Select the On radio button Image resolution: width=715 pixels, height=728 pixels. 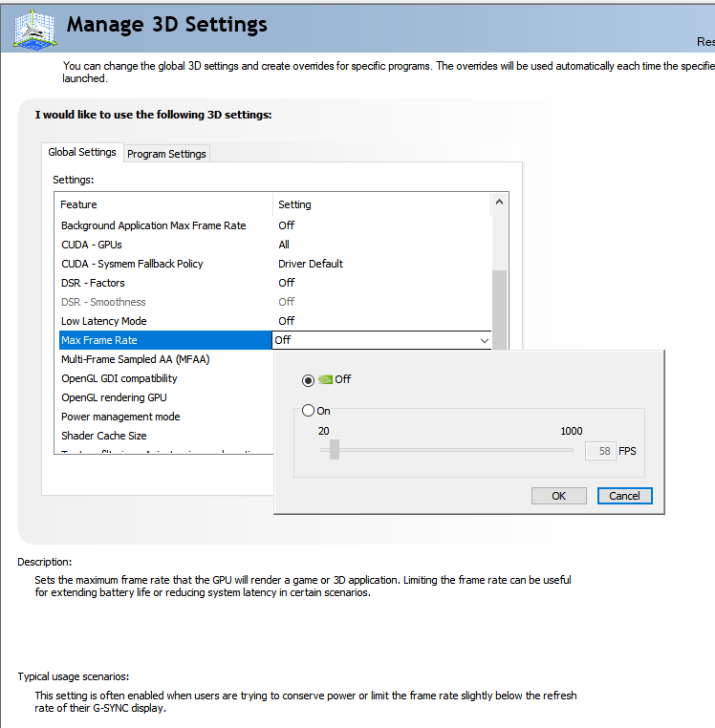(308, 411)
